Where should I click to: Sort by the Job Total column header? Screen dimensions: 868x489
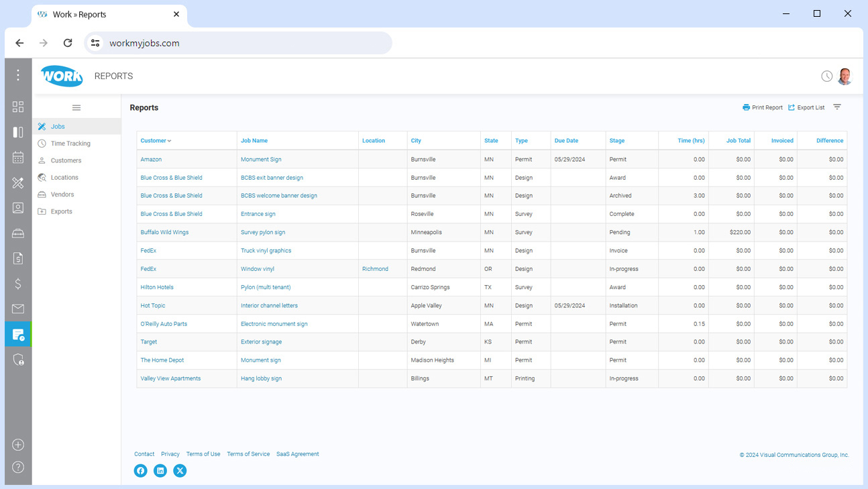pyautogui.click(x=739, y=141)
